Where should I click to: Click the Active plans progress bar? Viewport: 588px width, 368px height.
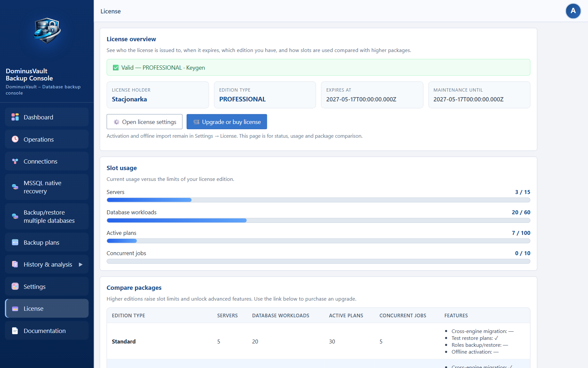pos(318,241)
